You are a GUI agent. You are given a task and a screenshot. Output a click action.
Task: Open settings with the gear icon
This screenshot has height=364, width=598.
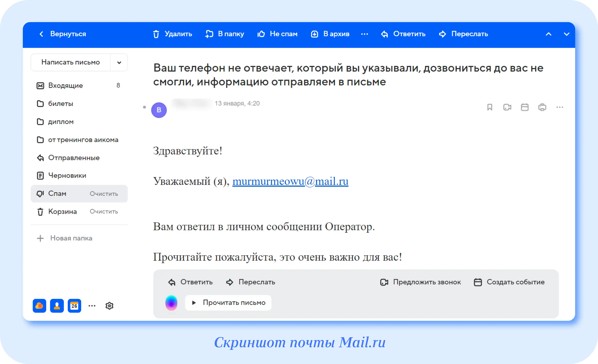coord(110,306)
